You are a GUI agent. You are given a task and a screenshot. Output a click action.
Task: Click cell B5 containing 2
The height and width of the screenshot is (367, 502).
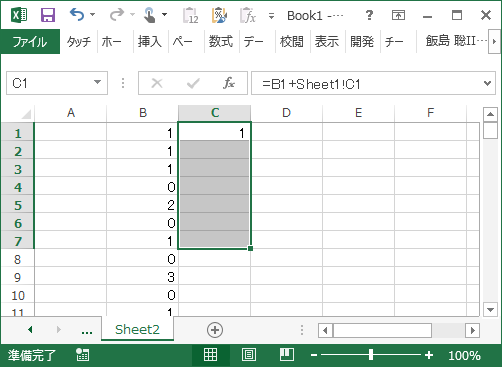[143, 205]
